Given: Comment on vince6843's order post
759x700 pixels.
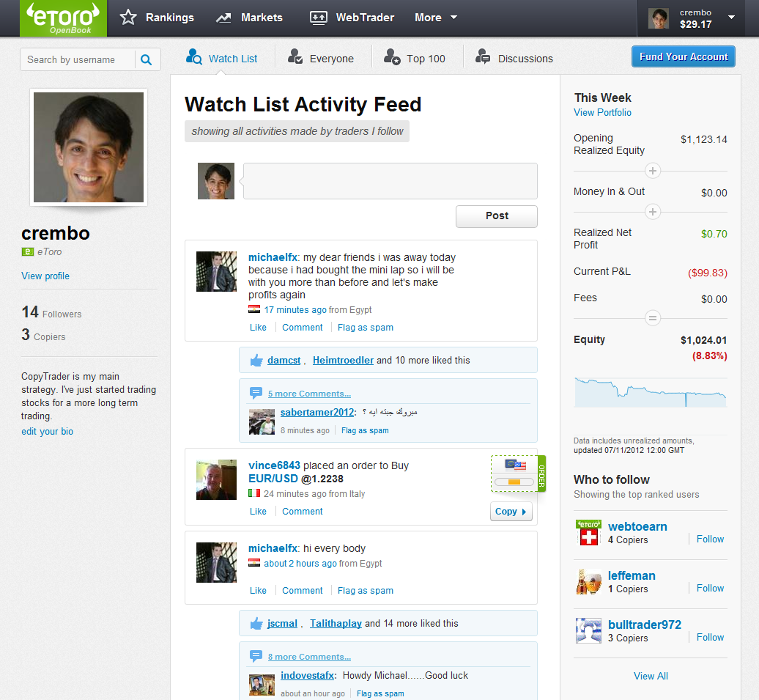Looking at the screenshot, I should tap(302, 512).
